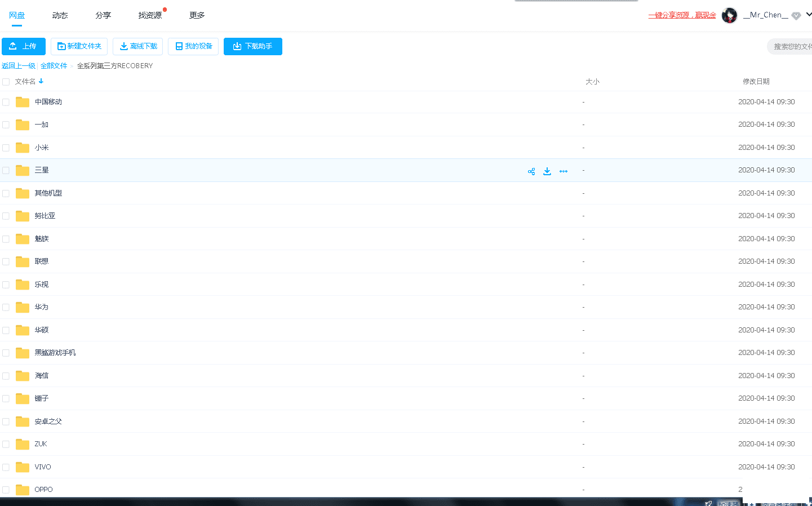The image size is (812, 506).
Task: Check the box for 三星
Action: tap(6, 170)
